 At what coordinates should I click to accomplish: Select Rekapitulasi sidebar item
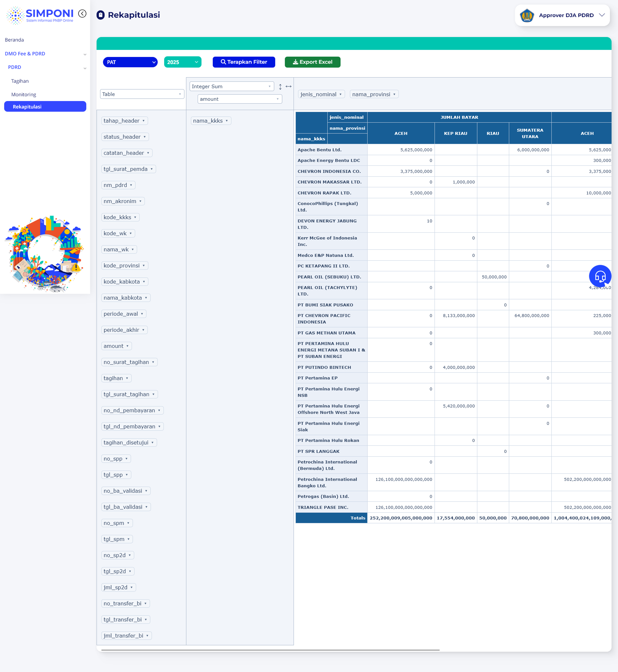pos(45,107)
